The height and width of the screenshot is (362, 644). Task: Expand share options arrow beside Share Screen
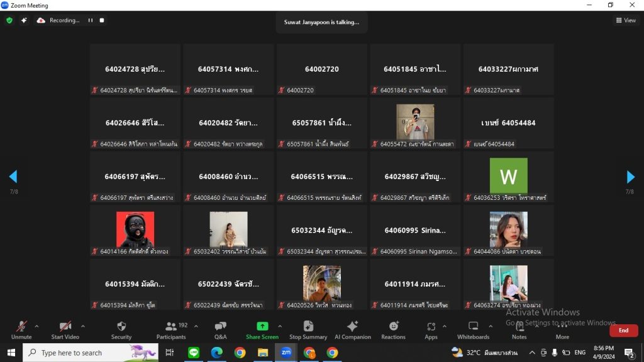tap(280, 326)
